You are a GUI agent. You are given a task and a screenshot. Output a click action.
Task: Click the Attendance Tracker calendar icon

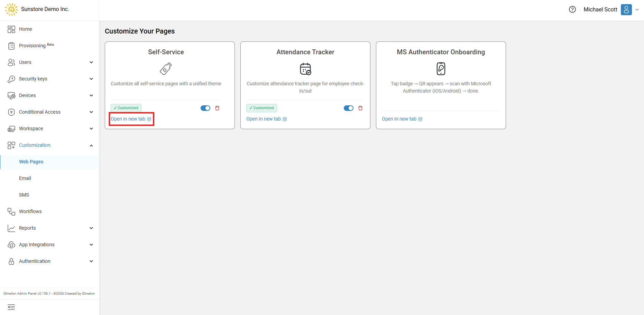click(305, 69)
